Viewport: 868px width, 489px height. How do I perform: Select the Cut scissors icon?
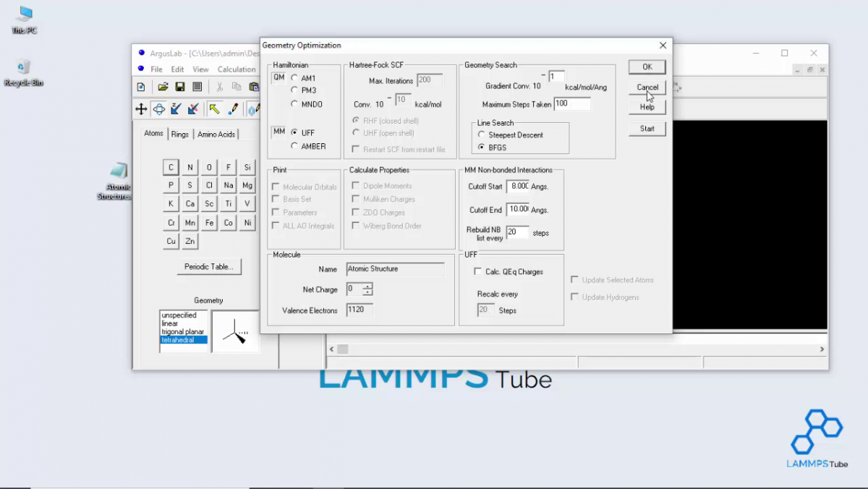point(221,87)
